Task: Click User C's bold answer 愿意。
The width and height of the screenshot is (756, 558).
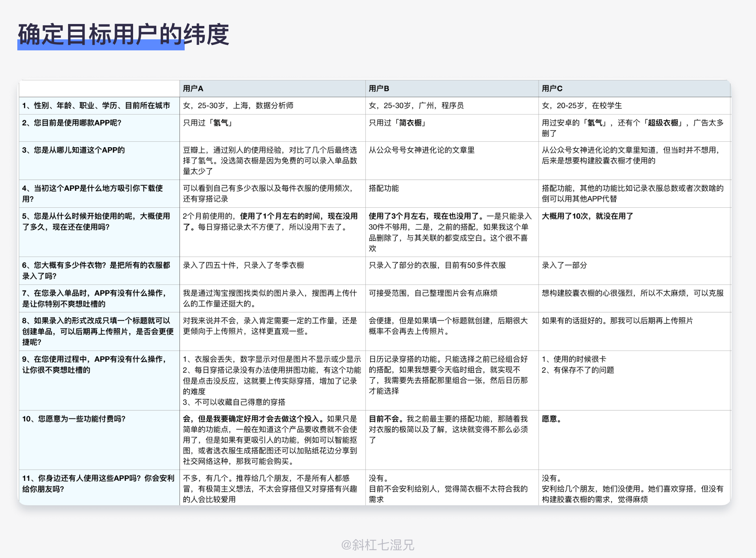Action: tap(551, 419)
